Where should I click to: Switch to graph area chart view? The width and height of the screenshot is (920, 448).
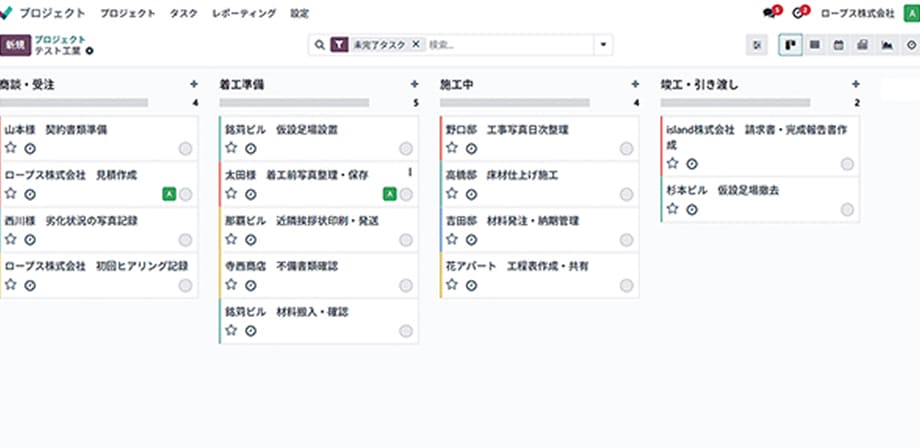tap(887, 45)
